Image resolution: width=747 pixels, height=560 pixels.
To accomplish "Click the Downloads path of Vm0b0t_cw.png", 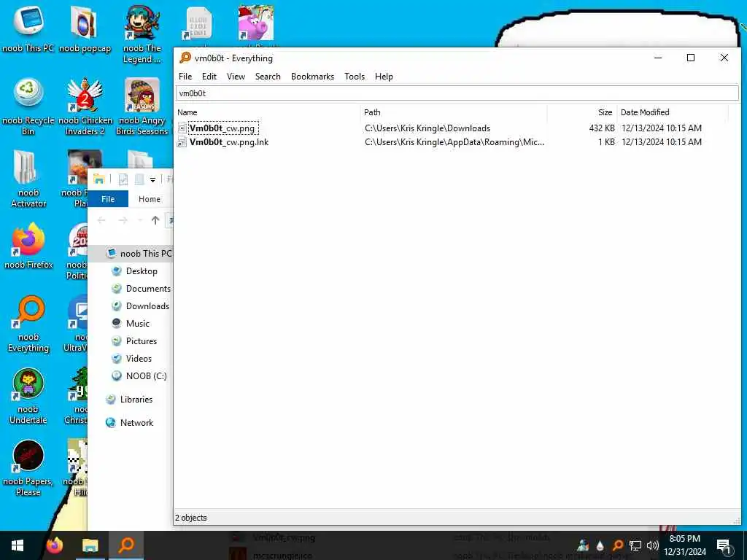I will pos(427,128).
